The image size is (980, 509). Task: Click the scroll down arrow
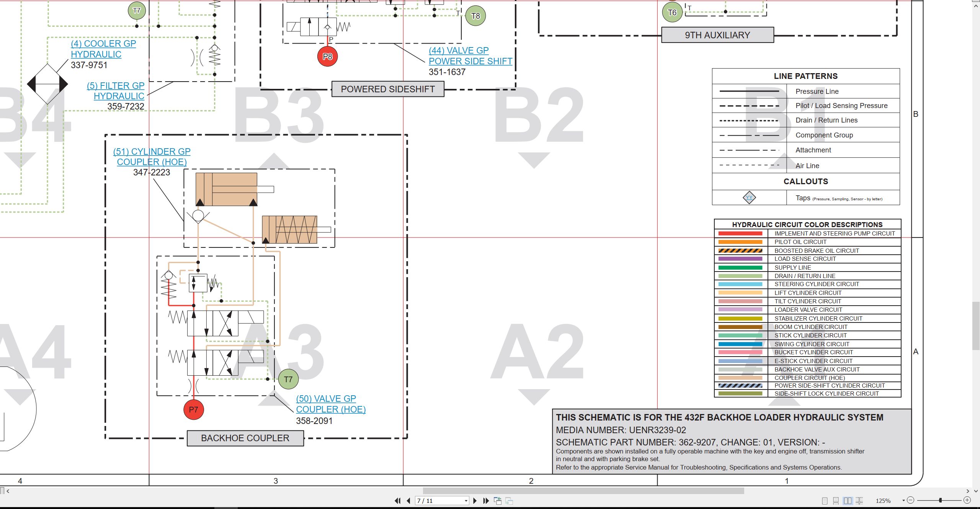pos(976,491)
